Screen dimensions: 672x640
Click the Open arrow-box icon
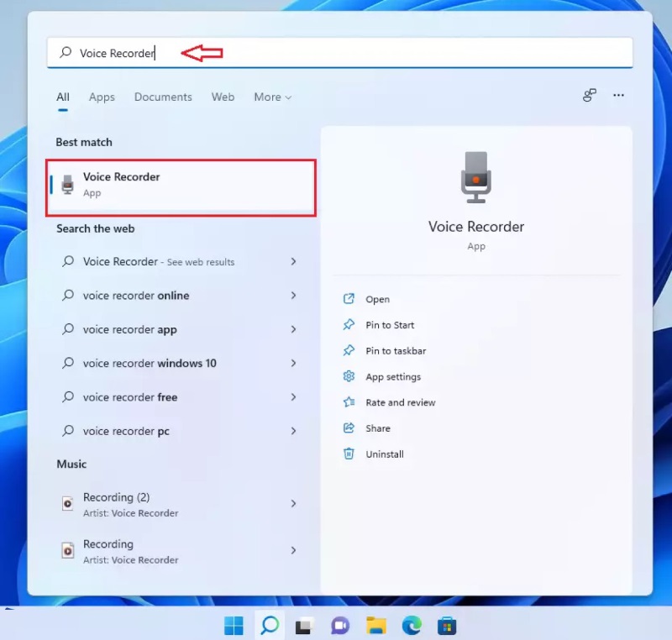[349, 298]
